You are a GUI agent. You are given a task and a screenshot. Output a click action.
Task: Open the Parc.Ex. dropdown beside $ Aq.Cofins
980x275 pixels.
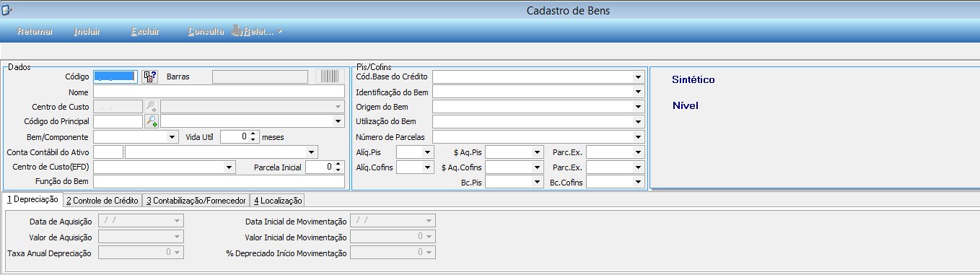click(638, 167)
